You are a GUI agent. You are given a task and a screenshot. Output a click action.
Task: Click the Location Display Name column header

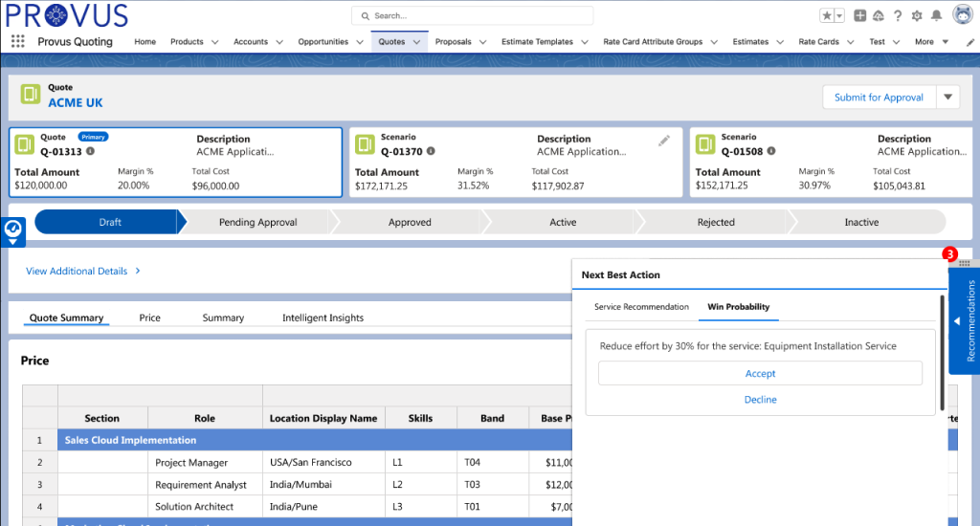click(x=323, y=418)
